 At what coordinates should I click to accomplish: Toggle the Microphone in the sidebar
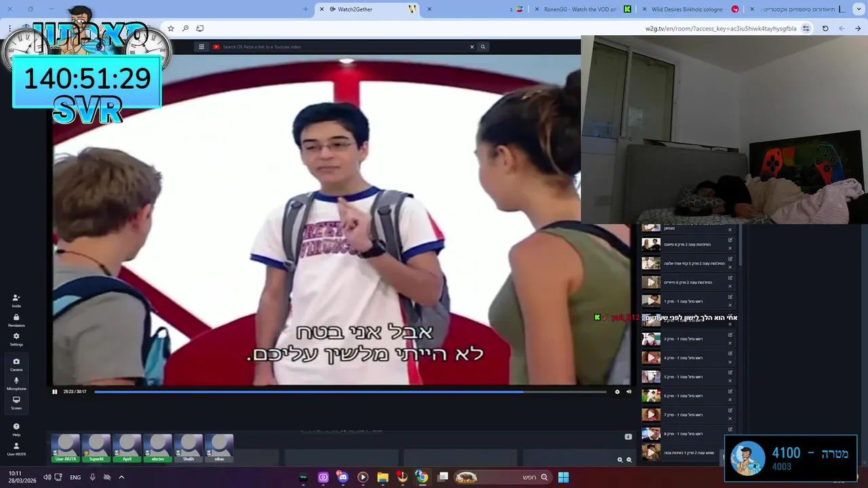[16, 384]
